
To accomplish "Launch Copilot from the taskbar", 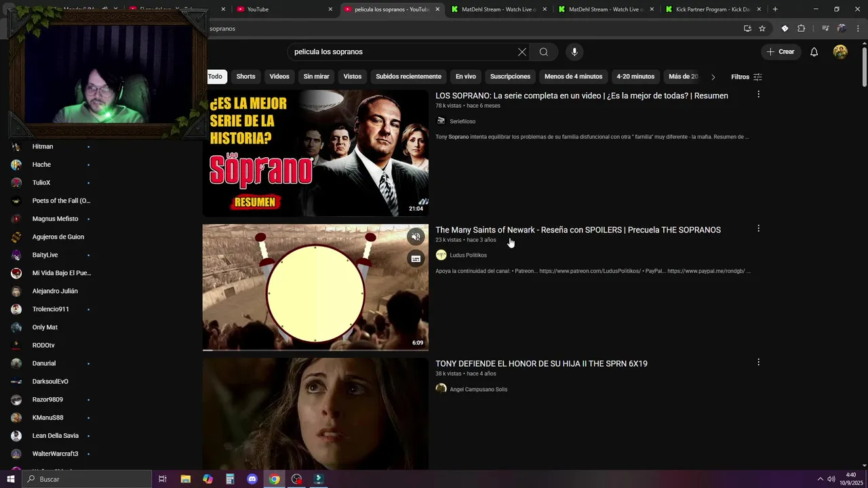I will click(208, 479).
